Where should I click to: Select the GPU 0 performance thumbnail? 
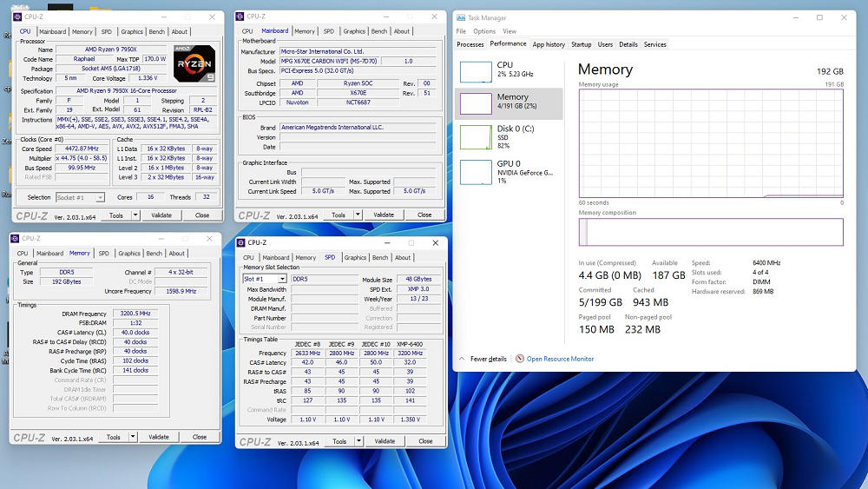point(476,171)
